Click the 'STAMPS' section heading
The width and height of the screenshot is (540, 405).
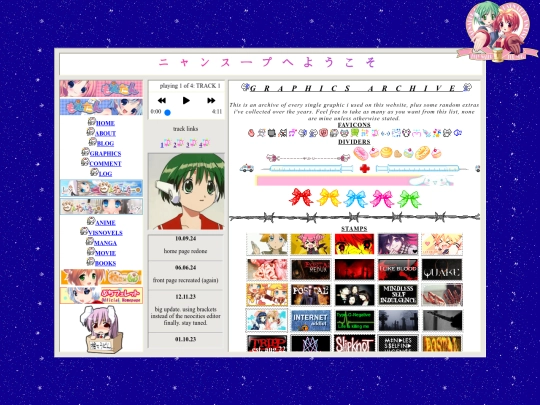354,229
